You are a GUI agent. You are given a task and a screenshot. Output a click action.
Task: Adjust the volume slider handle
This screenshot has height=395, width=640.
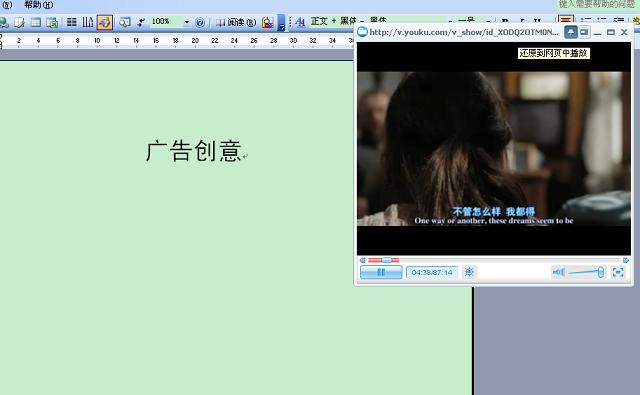(600, 272)
